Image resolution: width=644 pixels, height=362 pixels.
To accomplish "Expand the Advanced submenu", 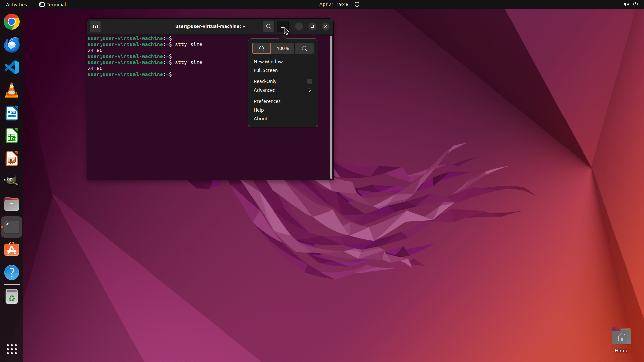I will tap(282, 90).
